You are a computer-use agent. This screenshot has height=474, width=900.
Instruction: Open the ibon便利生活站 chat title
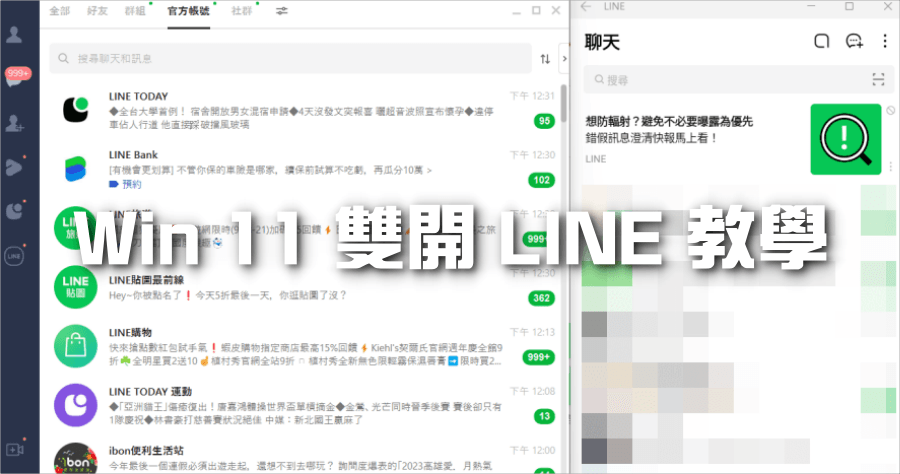(x=146, y=450)
